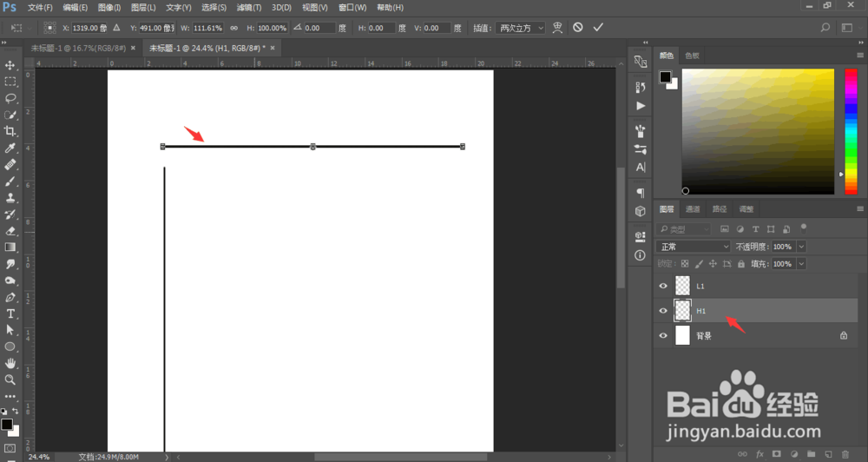The image size is (868, 462).
Task: Open the color panel flyout menu
Action: [859, 56]
